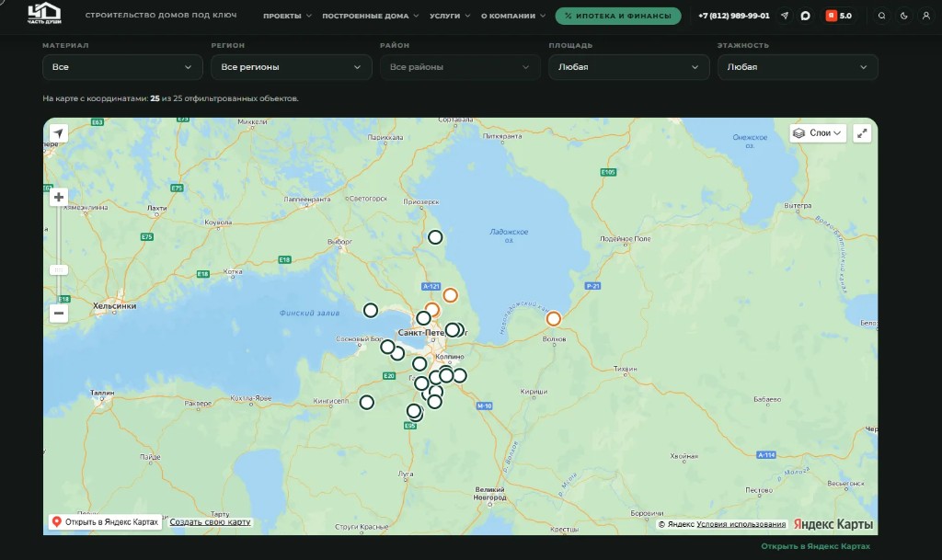Screen dimensions: 942x560
Task: Select orange marker near Волхов
Action: click(x=553, y=319)
